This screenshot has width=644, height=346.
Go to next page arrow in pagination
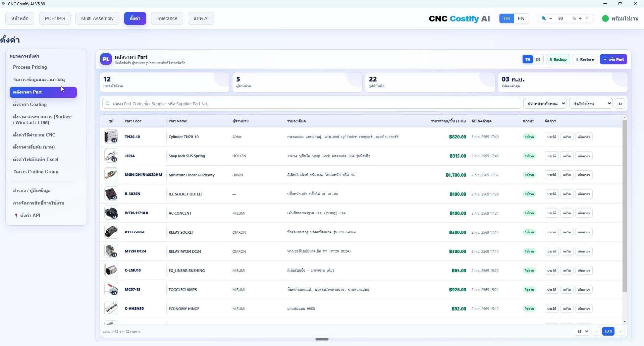click(620, 331)
